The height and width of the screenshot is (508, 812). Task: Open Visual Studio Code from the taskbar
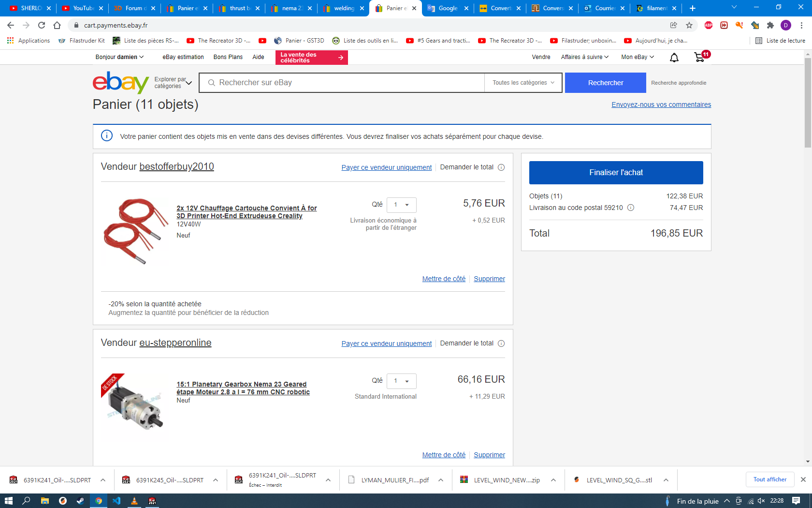[116, 501]
